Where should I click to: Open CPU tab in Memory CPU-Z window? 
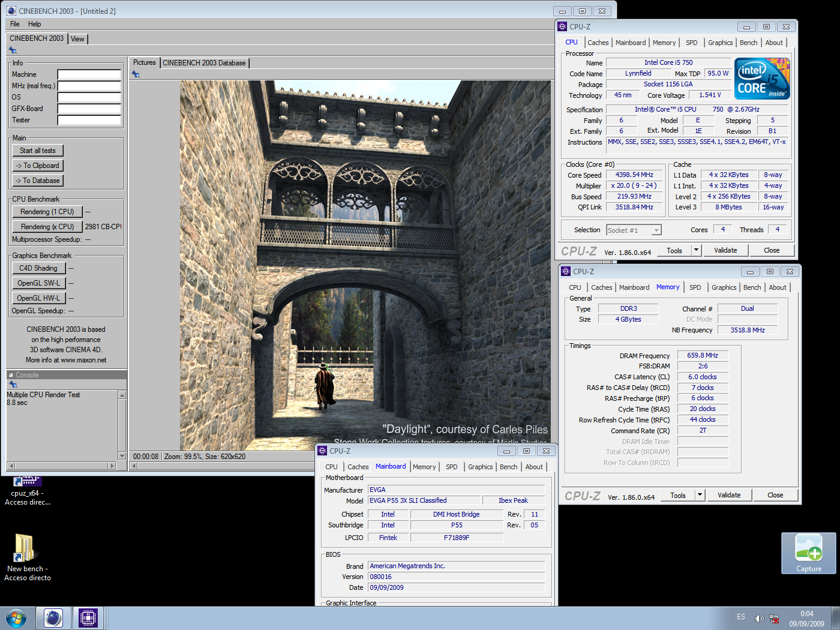[575, 287]
